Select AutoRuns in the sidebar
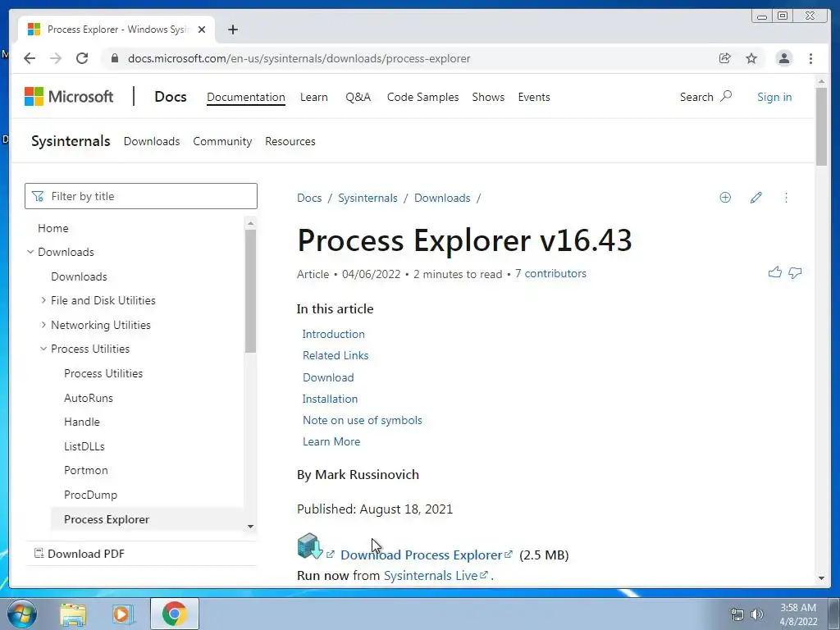The width and height of the screenshot is (840, 630). 89,398
